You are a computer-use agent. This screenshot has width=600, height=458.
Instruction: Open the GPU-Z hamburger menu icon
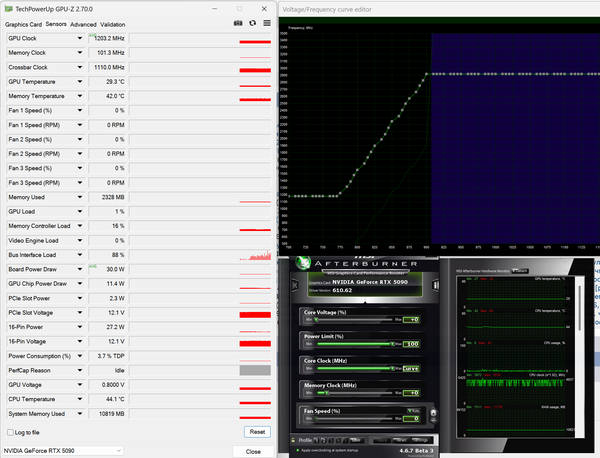click(267, 23)
